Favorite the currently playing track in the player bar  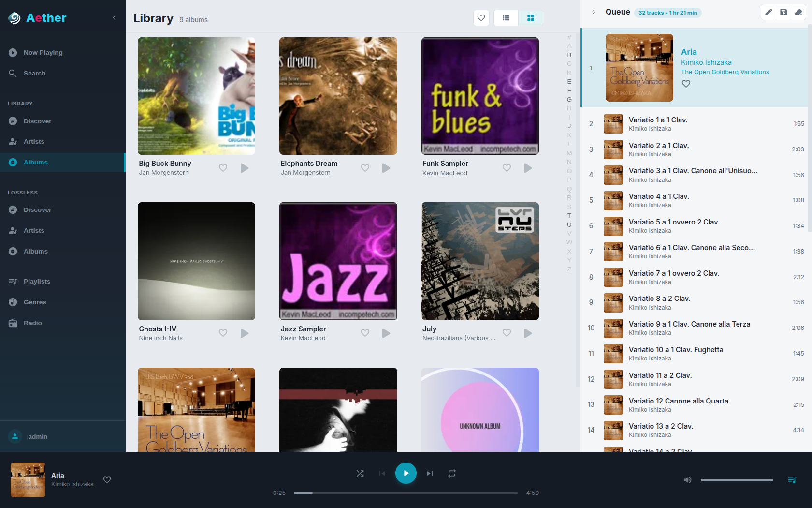click(107, 480)
